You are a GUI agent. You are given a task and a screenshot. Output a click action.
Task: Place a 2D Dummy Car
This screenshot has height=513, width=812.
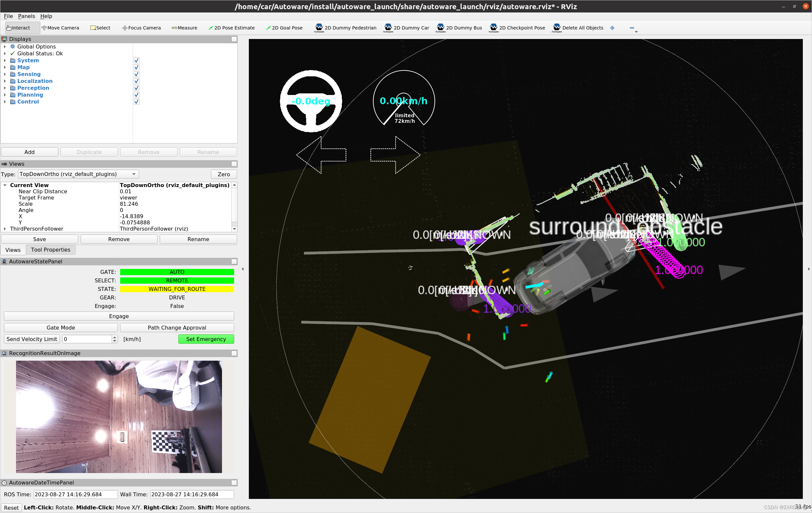click(x=406, y=28)
